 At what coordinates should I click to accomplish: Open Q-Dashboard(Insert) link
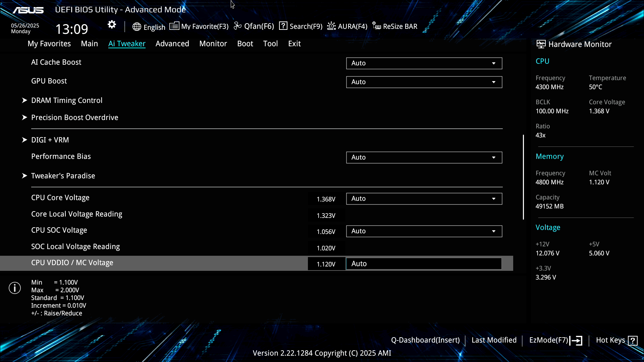(x=425, y=340)
